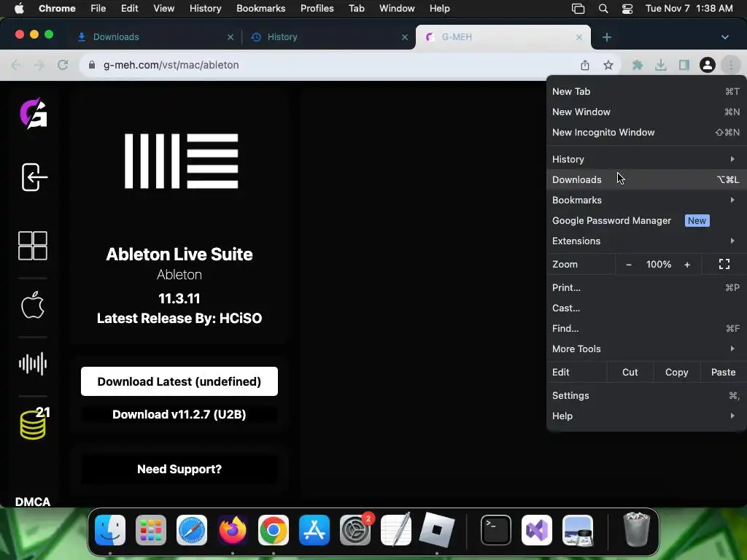This screenshot has height=560, width=747.
Task: Bookmark this page with the star icon
Action: 608,65
